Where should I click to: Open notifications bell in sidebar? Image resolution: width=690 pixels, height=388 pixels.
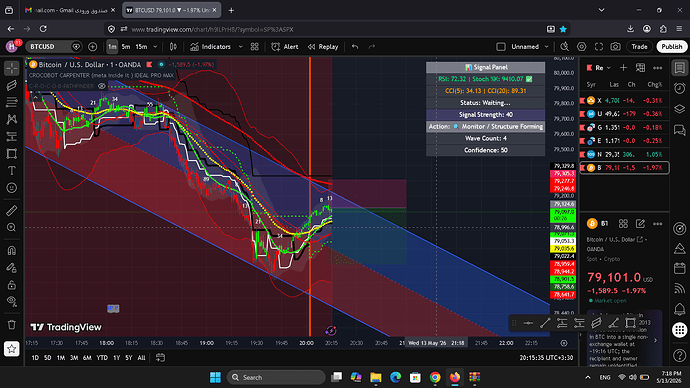tap(680, 309)
